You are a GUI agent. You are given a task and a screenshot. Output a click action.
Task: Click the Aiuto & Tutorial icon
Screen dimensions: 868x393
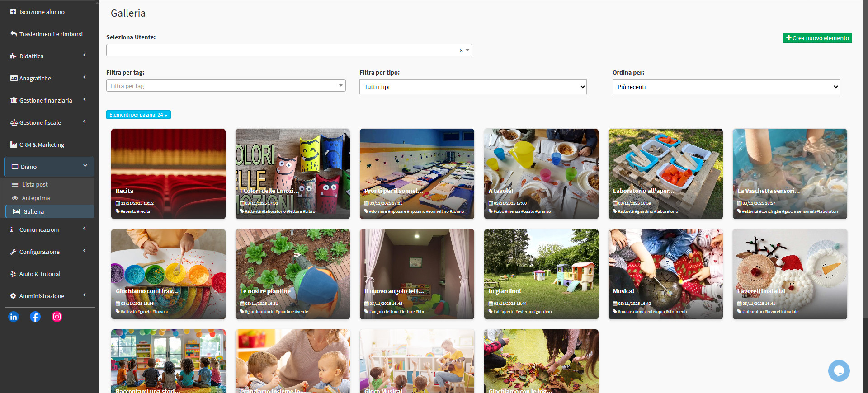coord(13,274)
